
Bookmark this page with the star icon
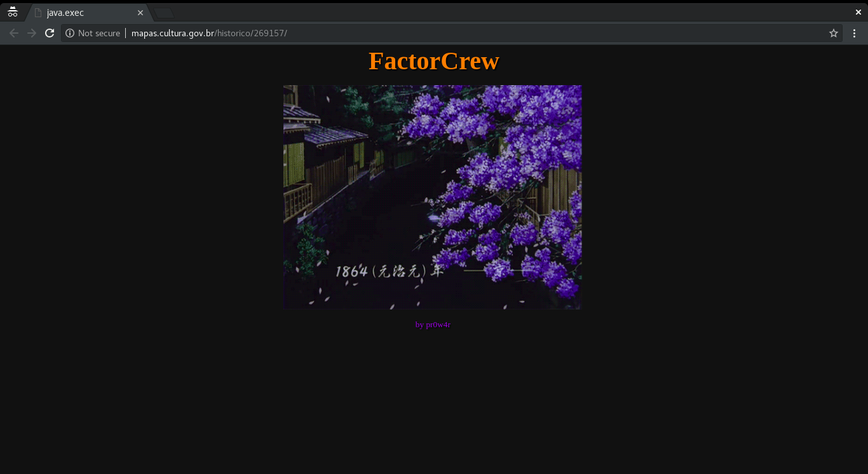pyautogui.click(x=834, y=33)
